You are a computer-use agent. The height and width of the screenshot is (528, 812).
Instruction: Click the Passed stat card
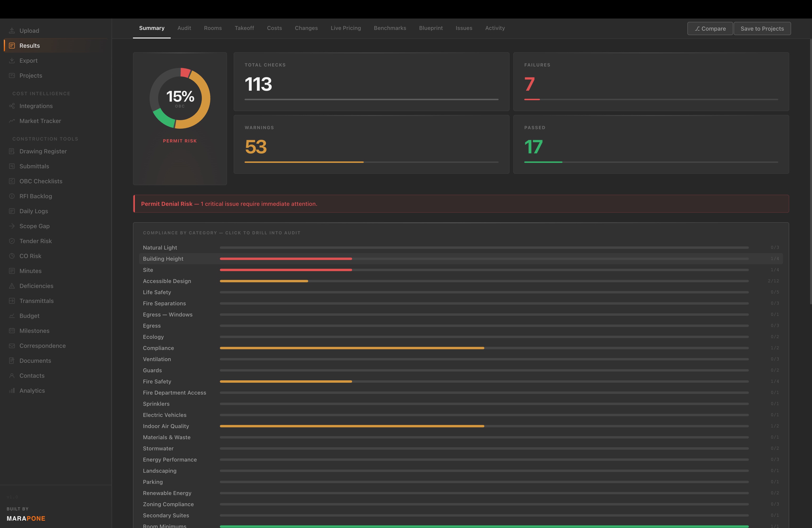click(651, 144)
